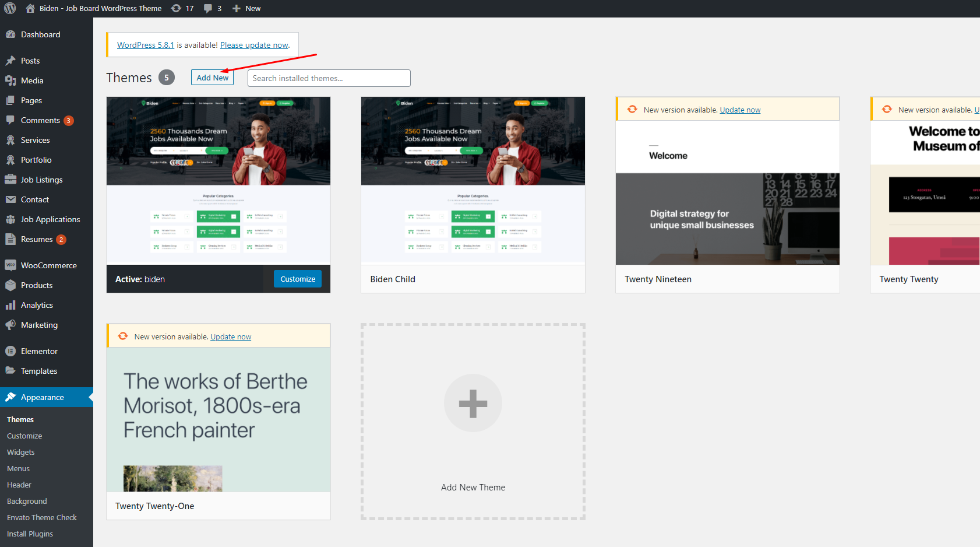Screen dimensions: 980x547
Task: Click the Templates folder icon
Action: [x=10, y=371]
